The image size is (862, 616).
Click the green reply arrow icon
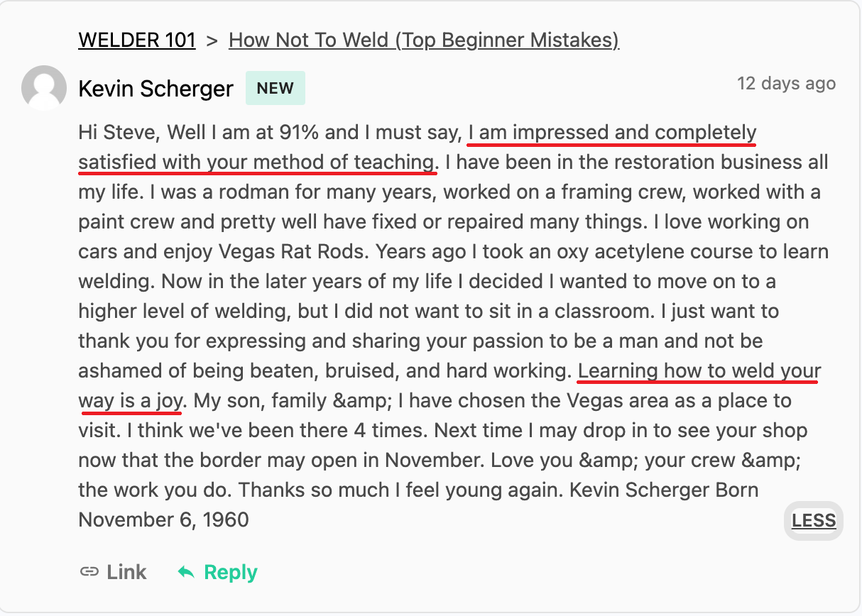click(x=186, y=572)
